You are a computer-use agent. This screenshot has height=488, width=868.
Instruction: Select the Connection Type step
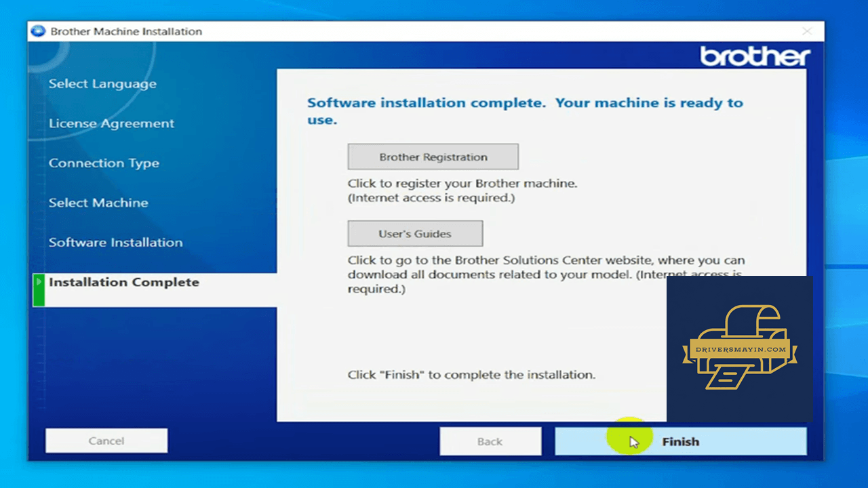click(x=104, y=163)
